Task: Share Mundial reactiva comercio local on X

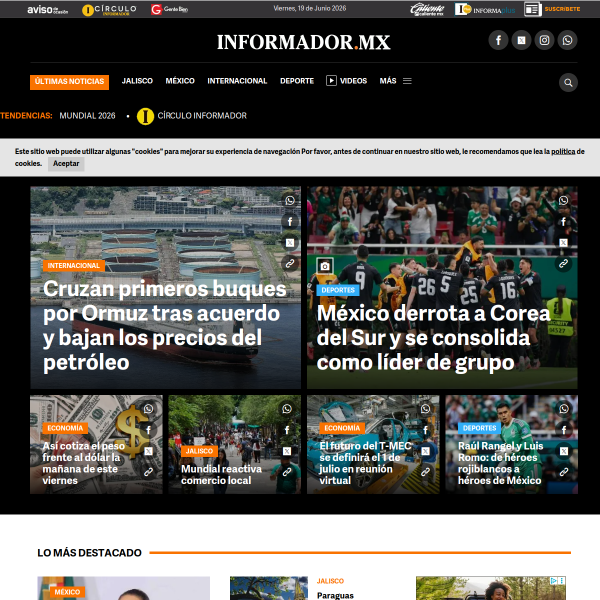Action: coord(287,451)
